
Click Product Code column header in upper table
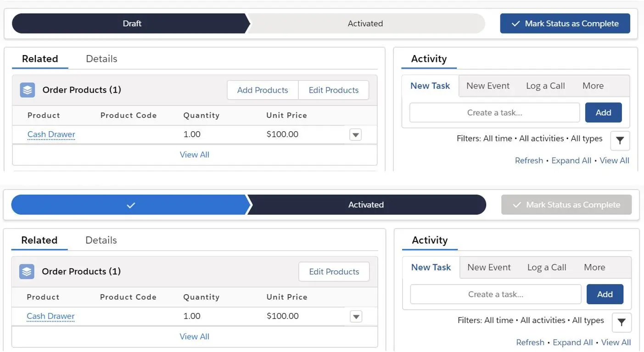point(129,115)
